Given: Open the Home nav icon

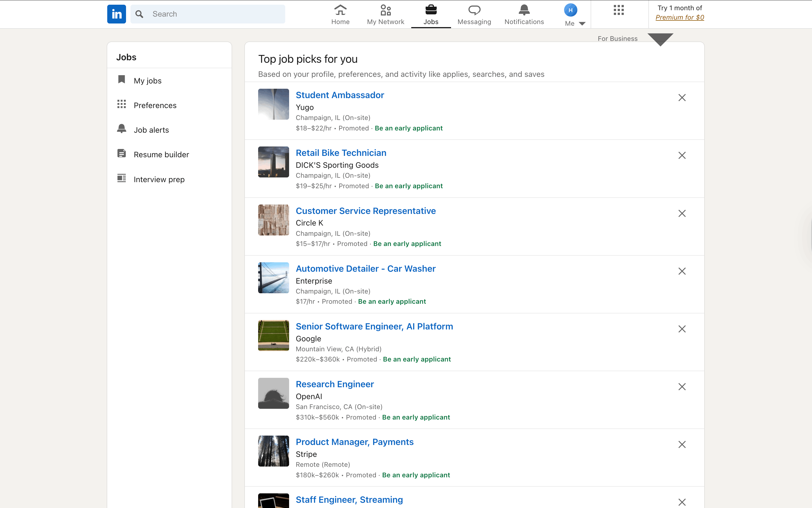Looking at the screenshot, I should pos(340,10).
